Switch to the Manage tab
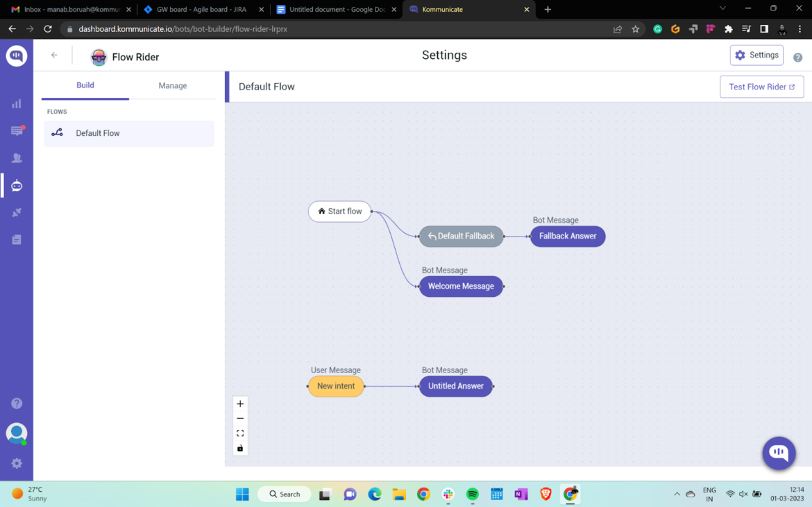Viewport: 812px width, 507px height. [172, 85]
